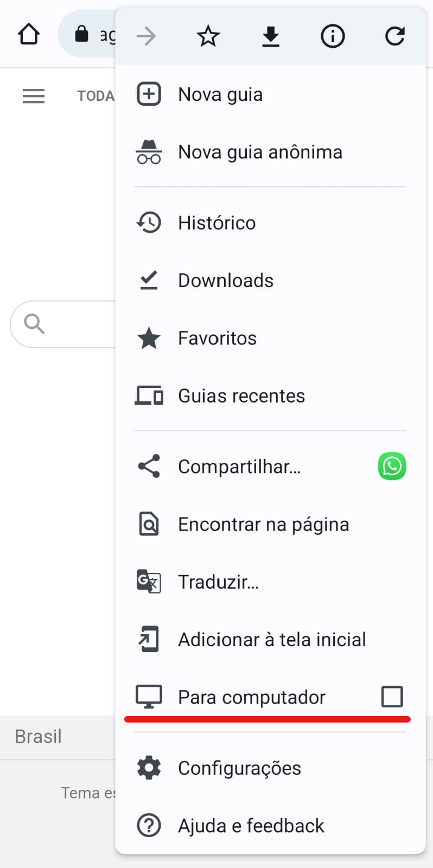The width and height of the screenshot is (433, 868).
Task: Open Nova guia anônima
Action: pyautogui.click(x=260, y=152)
